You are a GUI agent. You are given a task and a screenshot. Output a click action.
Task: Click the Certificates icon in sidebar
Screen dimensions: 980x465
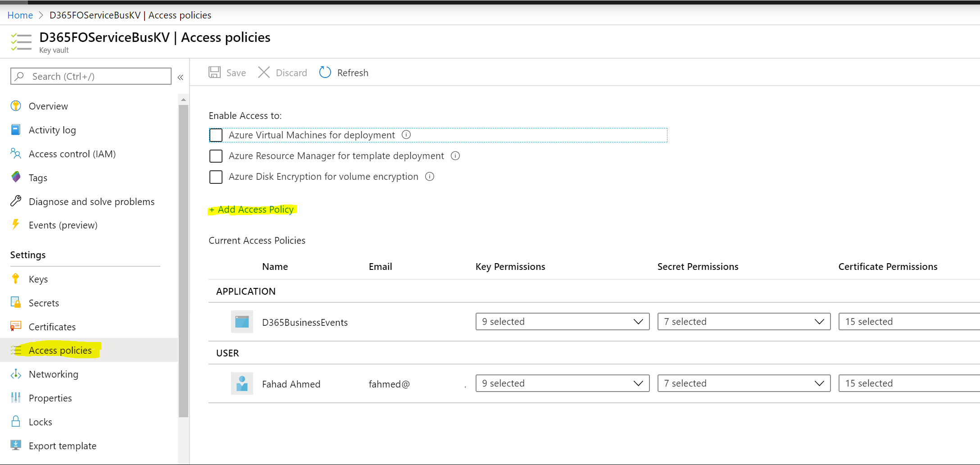click(x=16, y=326)
